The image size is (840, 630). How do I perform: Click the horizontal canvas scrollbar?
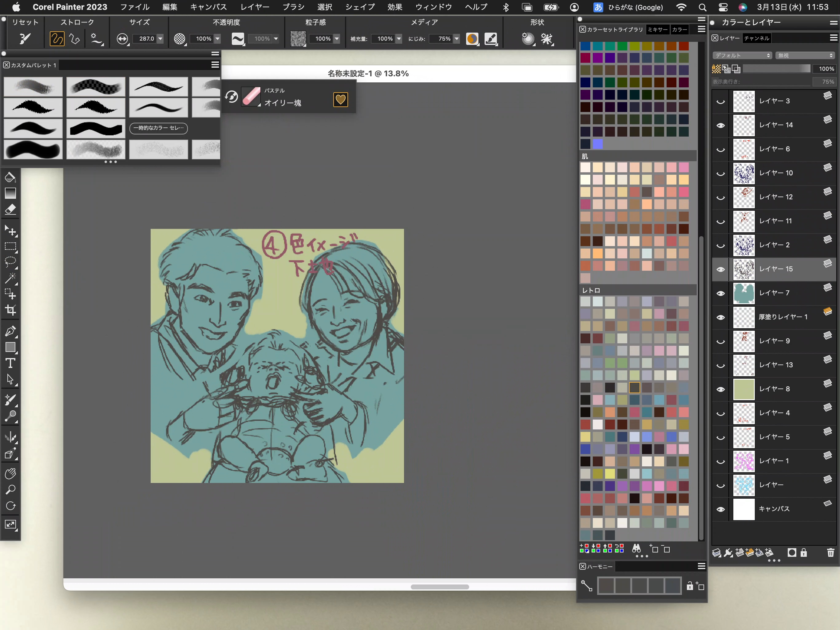coord(440,587)
